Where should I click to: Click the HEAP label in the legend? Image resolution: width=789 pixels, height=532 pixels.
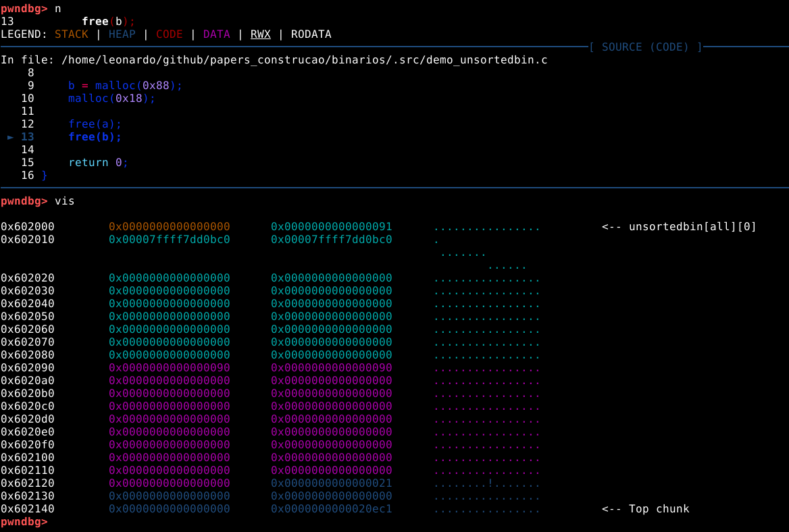tap(122, 34)
